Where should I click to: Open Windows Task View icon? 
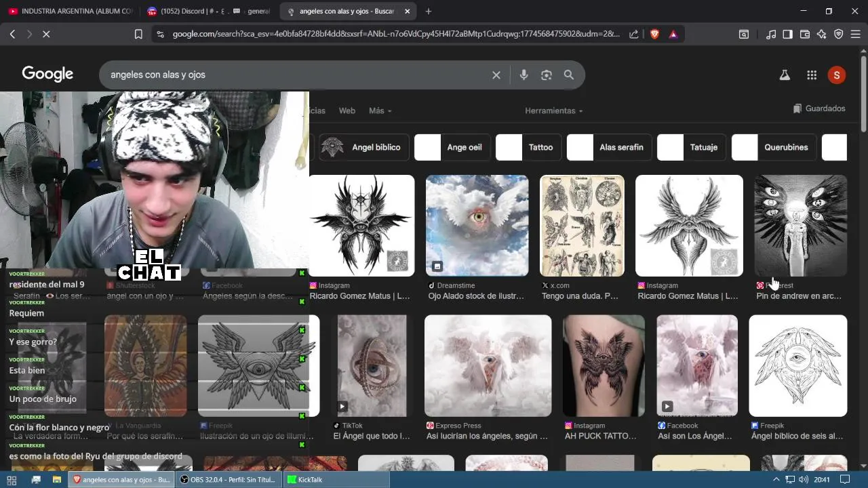pyautogui.click(x=36, y=480)
